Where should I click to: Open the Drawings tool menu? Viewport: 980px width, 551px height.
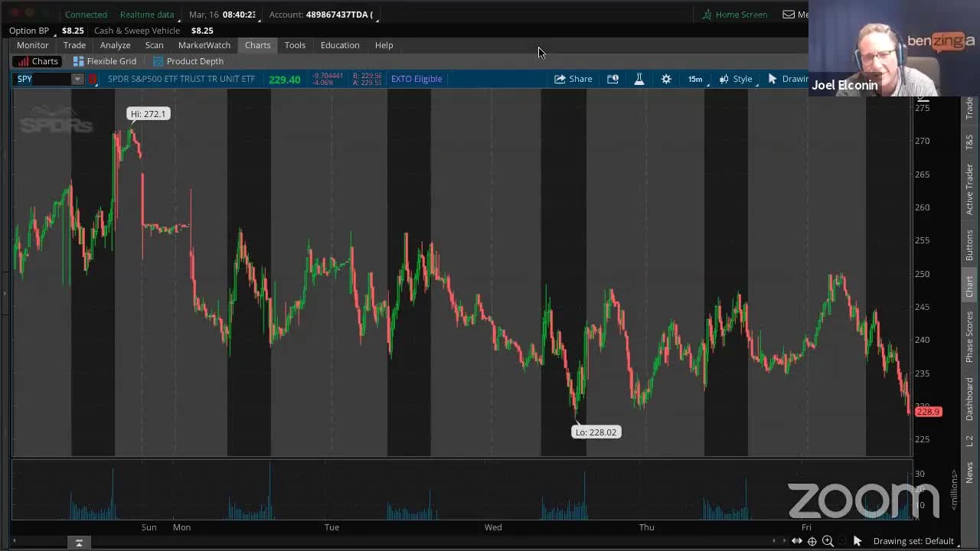coord(788,79)
